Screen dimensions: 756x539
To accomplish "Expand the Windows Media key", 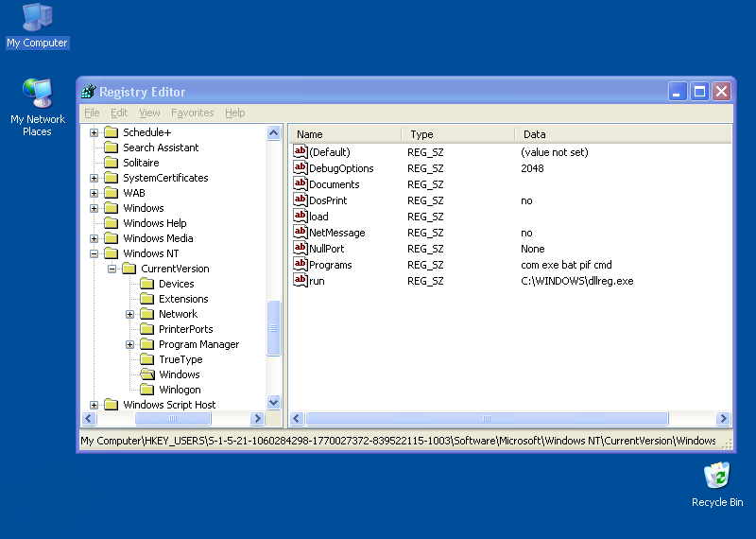I will click(94, 238).
